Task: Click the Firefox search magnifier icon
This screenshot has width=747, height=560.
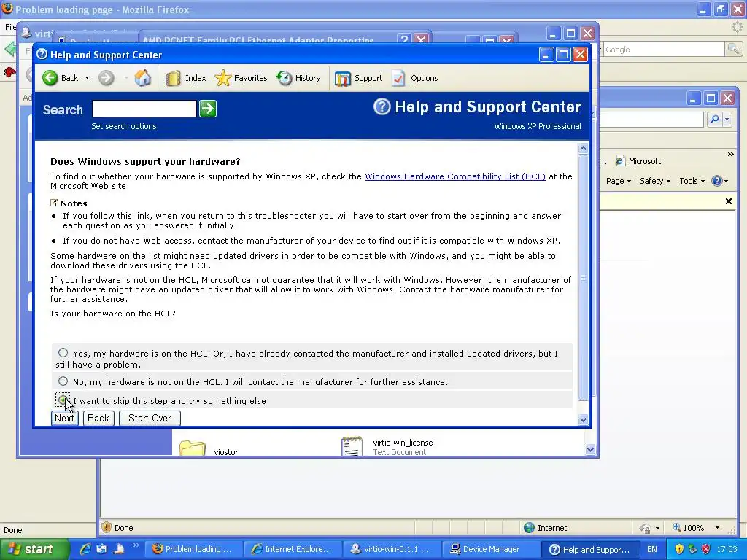Action: (x=732, y=49)
